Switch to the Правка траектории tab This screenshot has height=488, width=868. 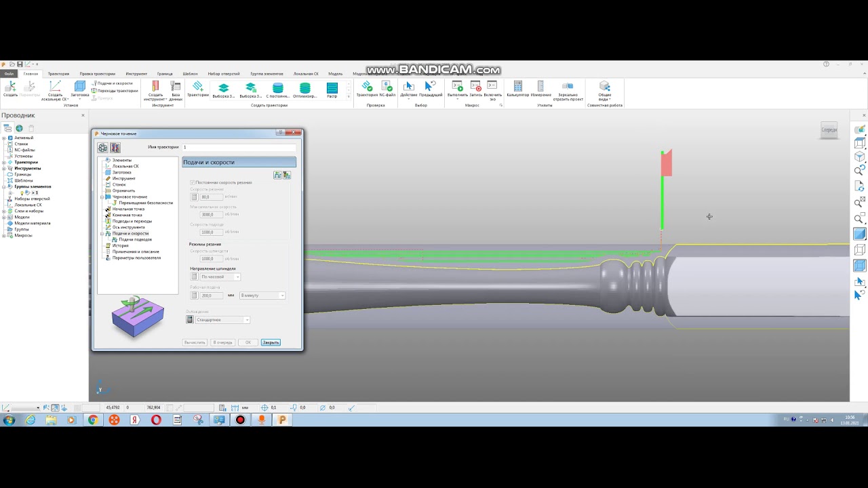coord(97,73)
